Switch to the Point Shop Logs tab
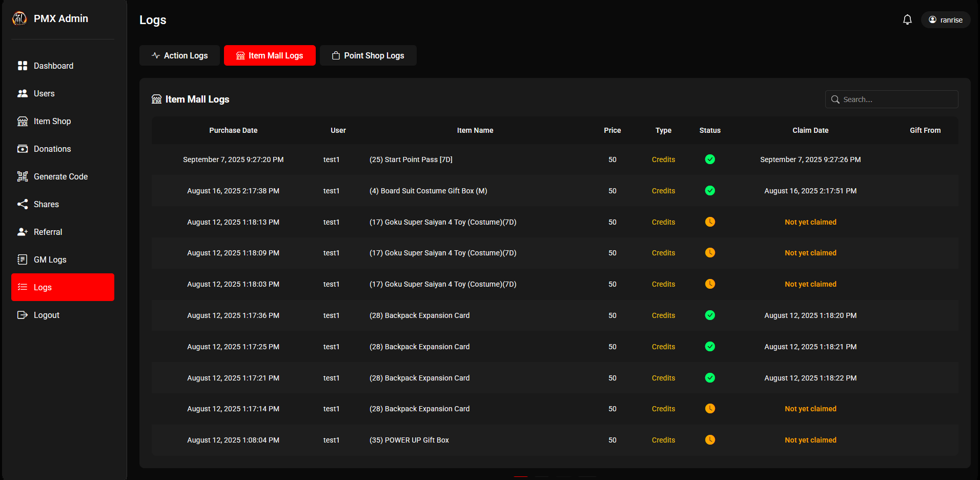The width and height of the screenshot is (980, 480). pyautogui.click(x=368, y=55)
